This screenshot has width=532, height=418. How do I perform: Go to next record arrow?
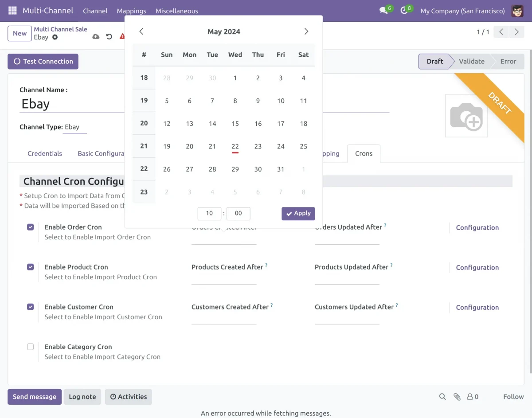[x=516, y=32]
